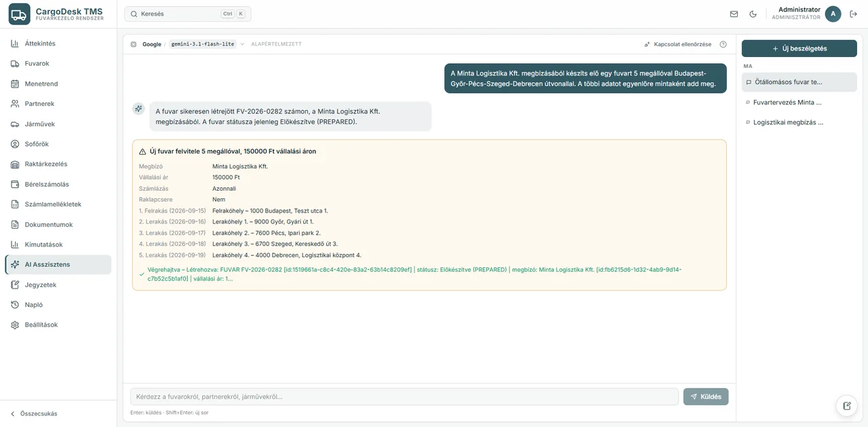The width and height of the screenshot is (868, 427).
Task: Expand the gemini-3.1-flash-lite model dropdown
Action: (x=207, y=44)
